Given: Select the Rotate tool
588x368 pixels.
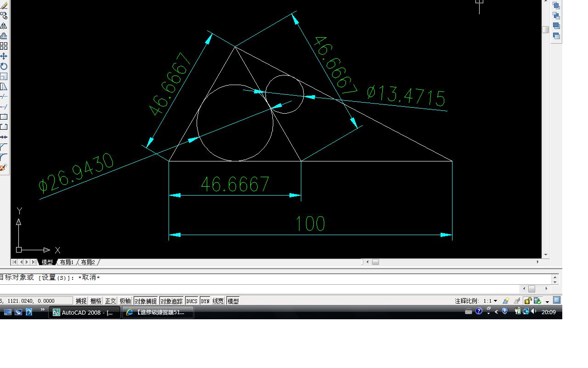Looking at the screenshot, I should pos(4,66).
